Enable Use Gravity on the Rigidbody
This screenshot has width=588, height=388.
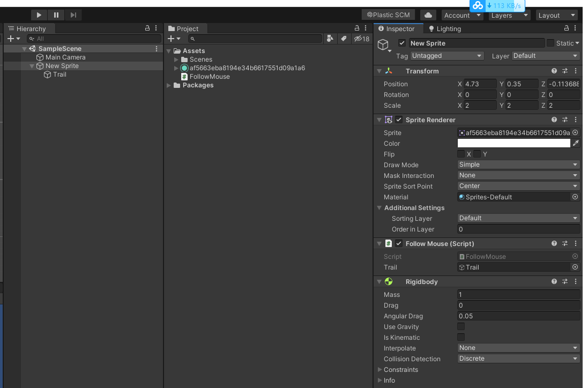tap(461, 326)
